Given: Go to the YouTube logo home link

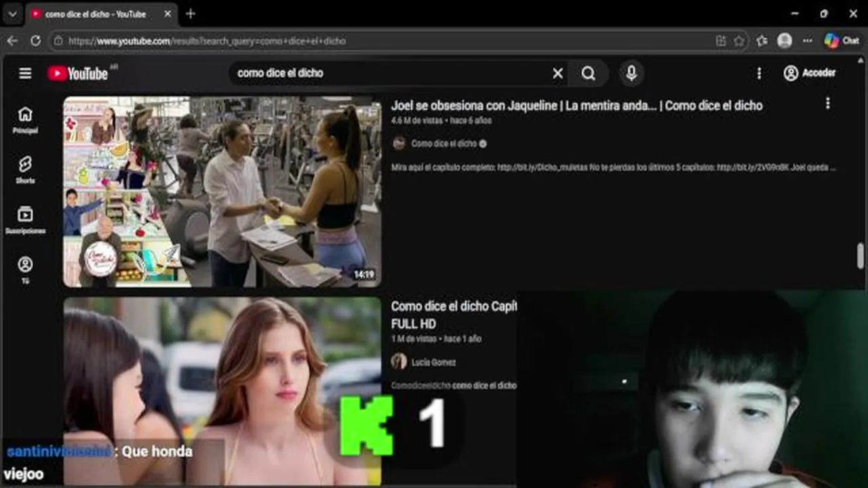Looking at the screenshot, I should [x=77, y=73].
